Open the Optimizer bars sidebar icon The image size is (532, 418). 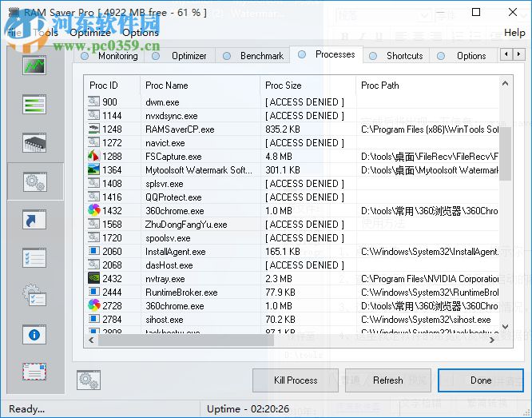[x=34, y=104]
